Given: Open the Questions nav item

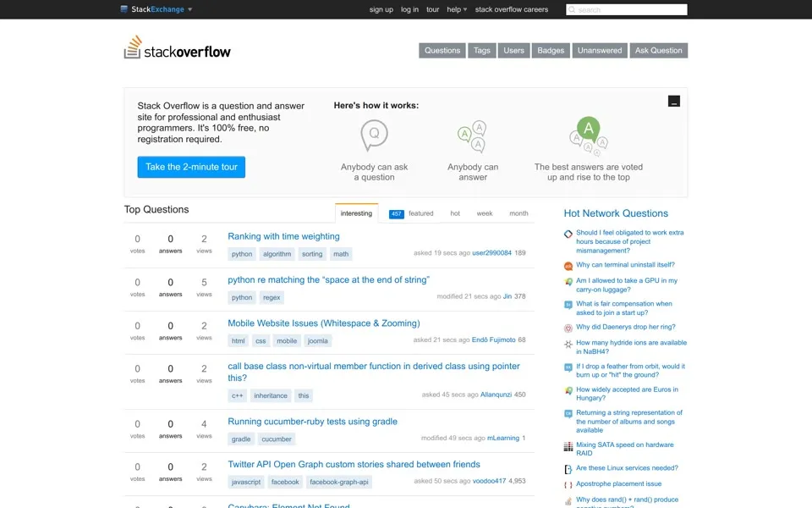Looking at the screenshot, I should click(x=442, y=50).
